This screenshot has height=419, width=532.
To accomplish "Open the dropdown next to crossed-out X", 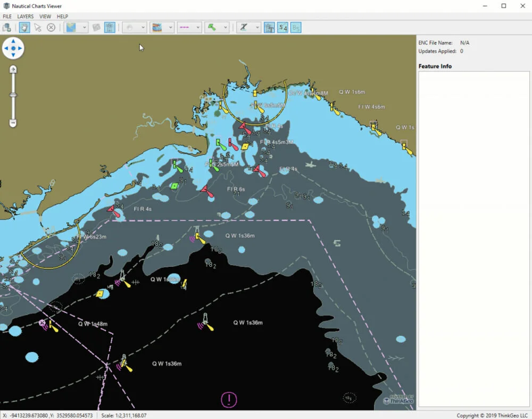I will click(x=257, y=28).
